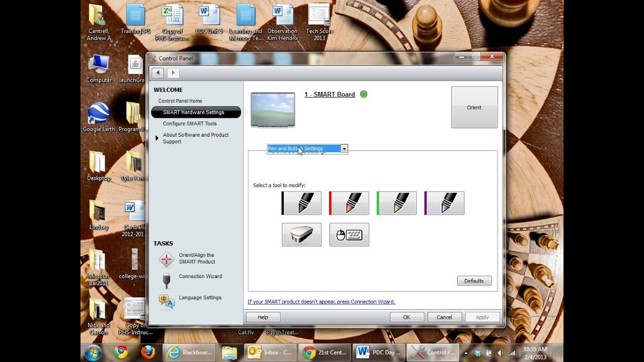The width and height of the screenshot is (644, 362).
Task: Open Windows Explorer from the taskbar
Action: [229, 352]
